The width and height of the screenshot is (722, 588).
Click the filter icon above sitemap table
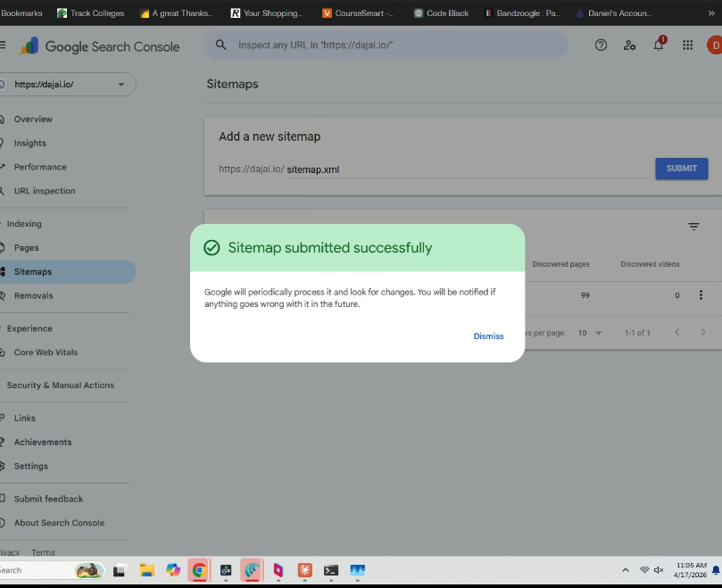point(693,227)
